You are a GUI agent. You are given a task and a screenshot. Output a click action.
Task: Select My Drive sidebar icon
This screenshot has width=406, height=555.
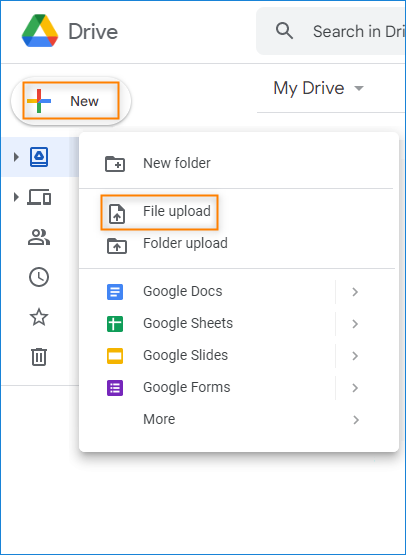(x=39, y=157)
